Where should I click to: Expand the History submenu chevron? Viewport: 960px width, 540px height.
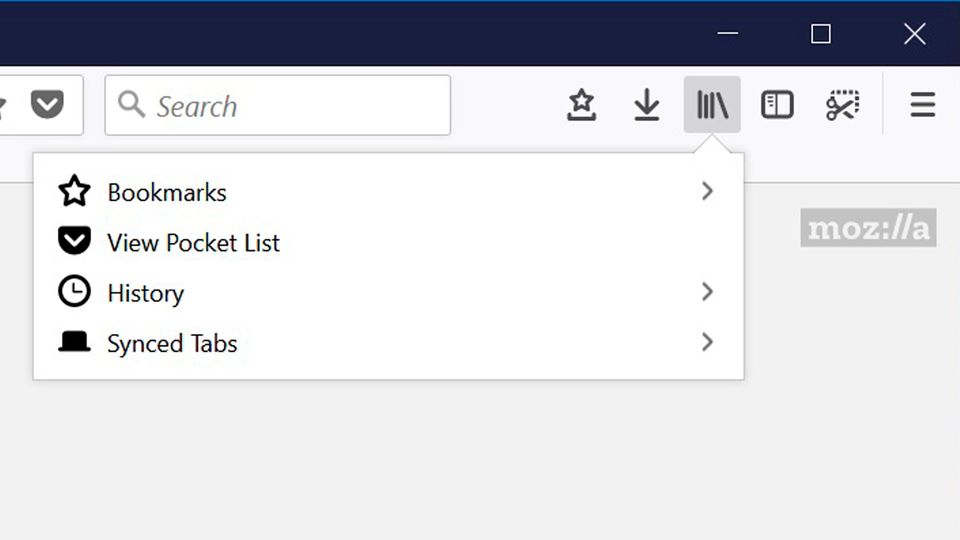(707, 292)
